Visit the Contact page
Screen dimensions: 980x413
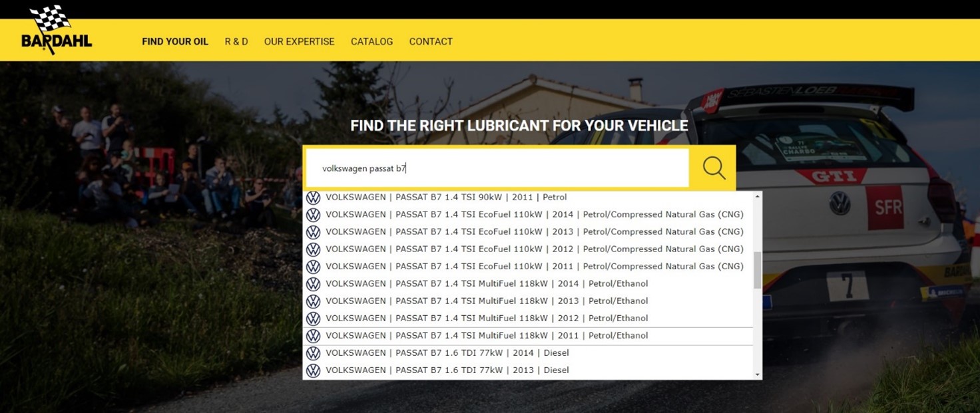[x=431, y=41]
